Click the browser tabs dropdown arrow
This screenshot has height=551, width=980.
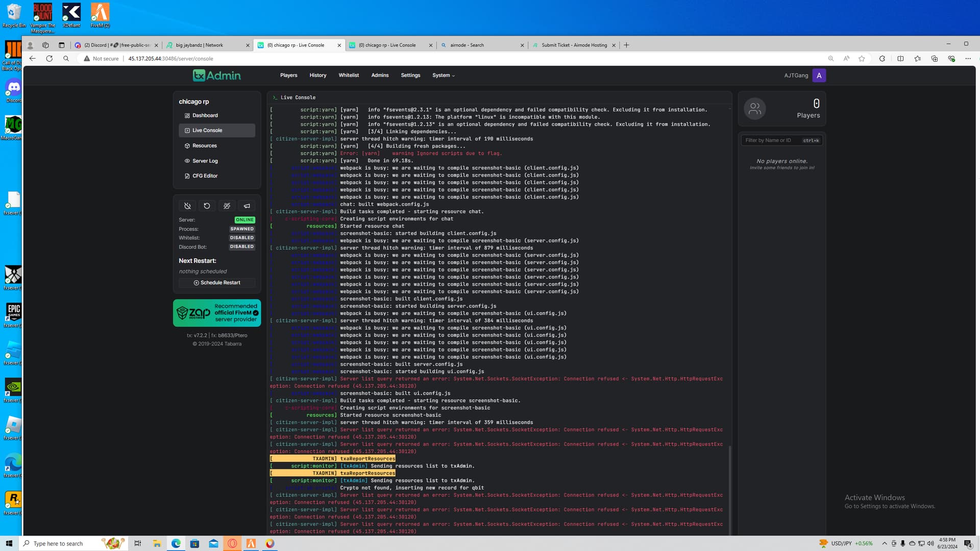[61, 45]
